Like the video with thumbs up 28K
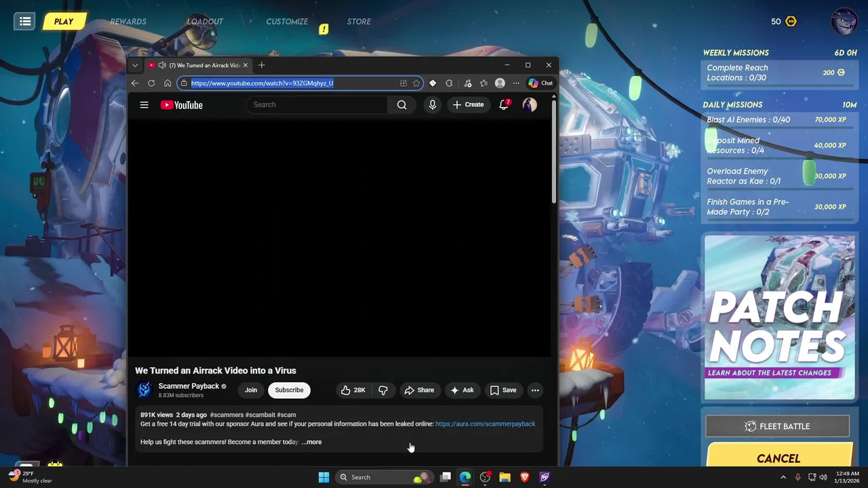Screen dimensions: 868x488 (353, 390)
